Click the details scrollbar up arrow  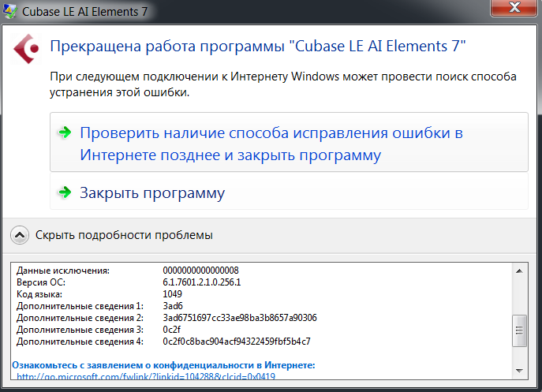(x=519, y=271)
